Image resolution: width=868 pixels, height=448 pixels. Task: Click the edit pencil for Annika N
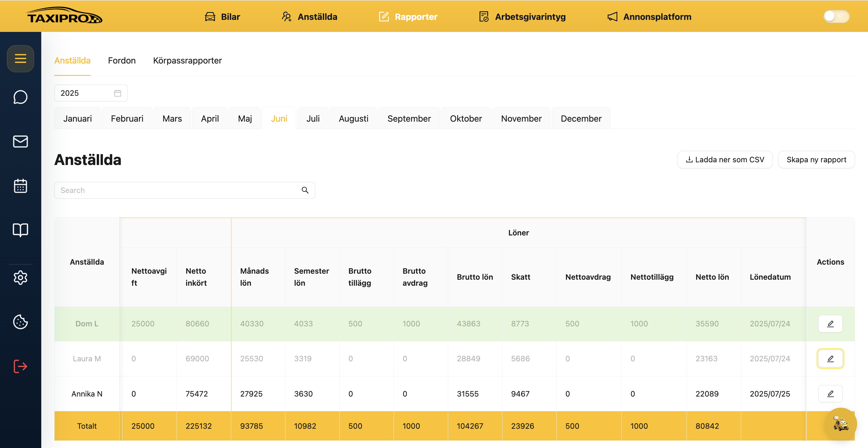830,394
